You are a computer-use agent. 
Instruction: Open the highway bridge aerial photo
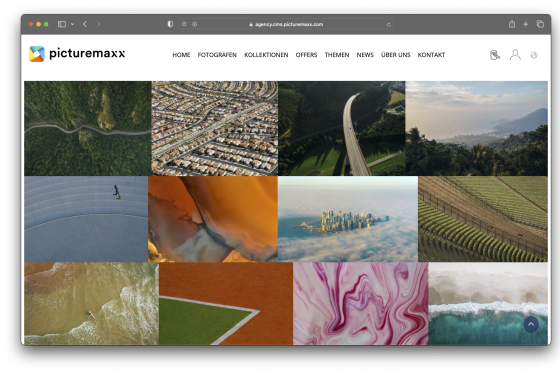[341, 128]
